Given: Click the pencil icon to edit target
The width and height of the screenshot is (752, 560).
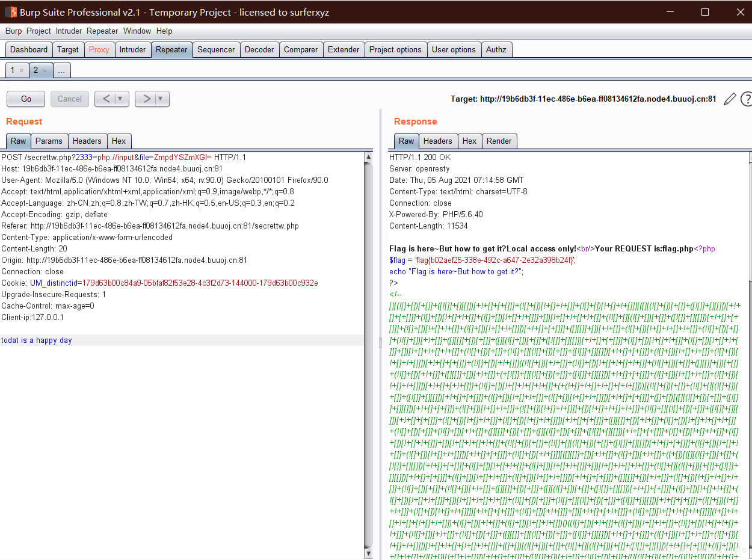Looking at the screenshot, I should (x=730, y=99).
